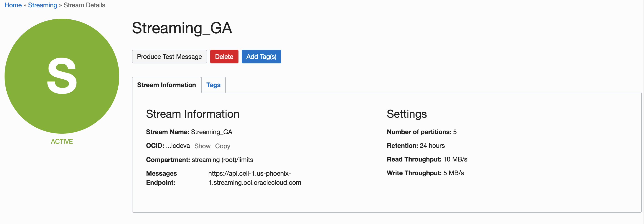Screen dimensions: 644x224
Task: Click the Stream Details breadcrumb text
Action: 84,5
